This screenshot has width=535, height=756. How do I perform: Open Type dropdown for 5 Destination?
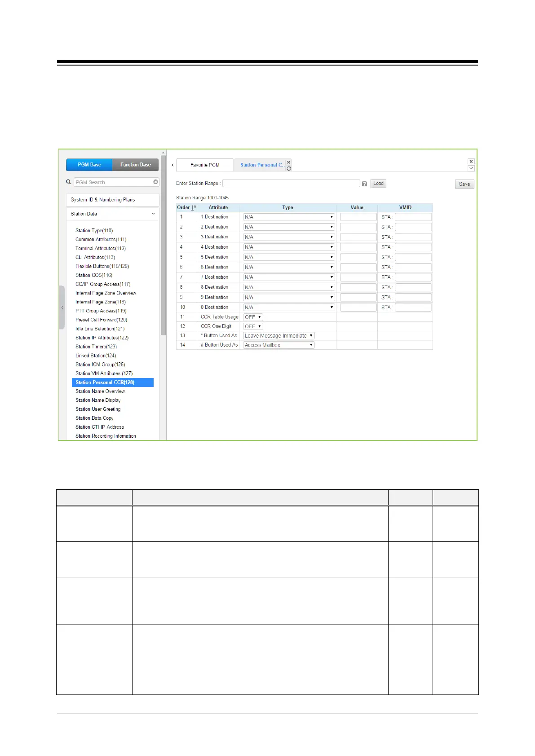[289, 257]
